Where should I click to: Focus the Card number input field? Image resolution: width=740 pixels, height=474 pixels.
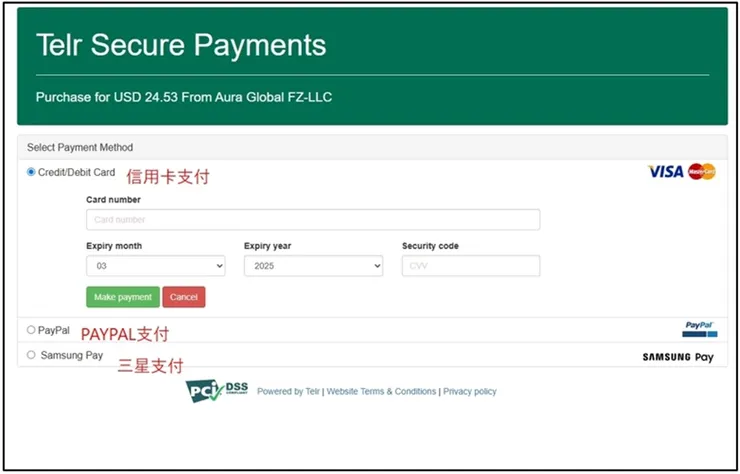pos(313,220)
